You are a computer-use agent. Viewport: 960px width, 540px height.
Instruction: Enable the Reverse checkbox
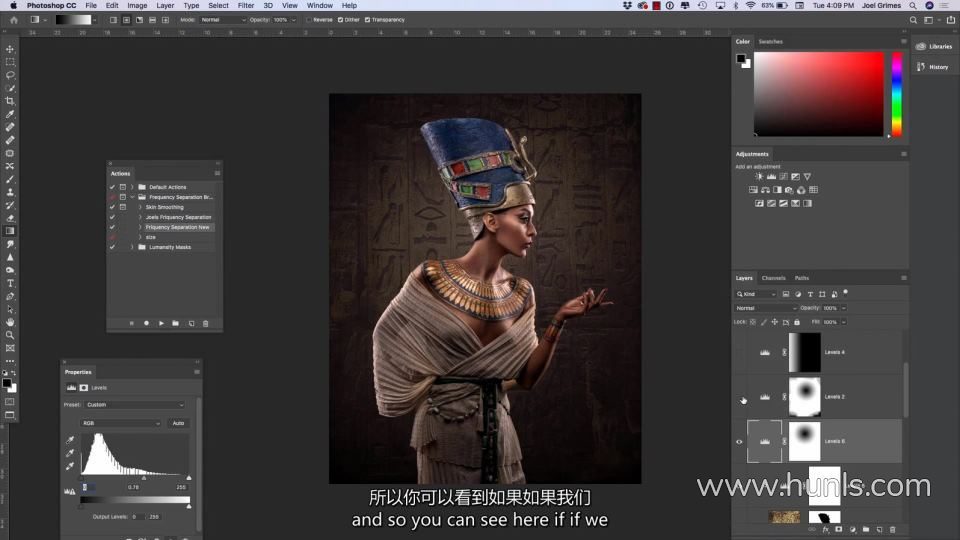pos(309,20)
